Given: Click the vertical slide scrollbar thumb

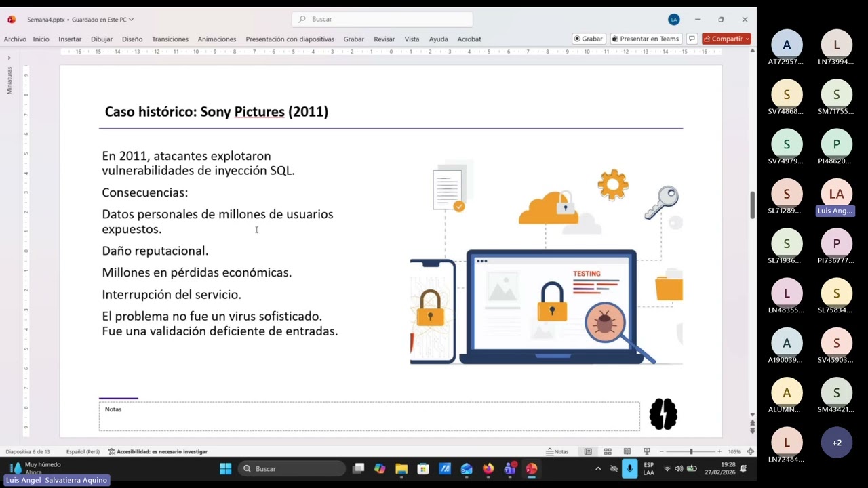Looking at the screenshot, I should [x=752, y=205].
